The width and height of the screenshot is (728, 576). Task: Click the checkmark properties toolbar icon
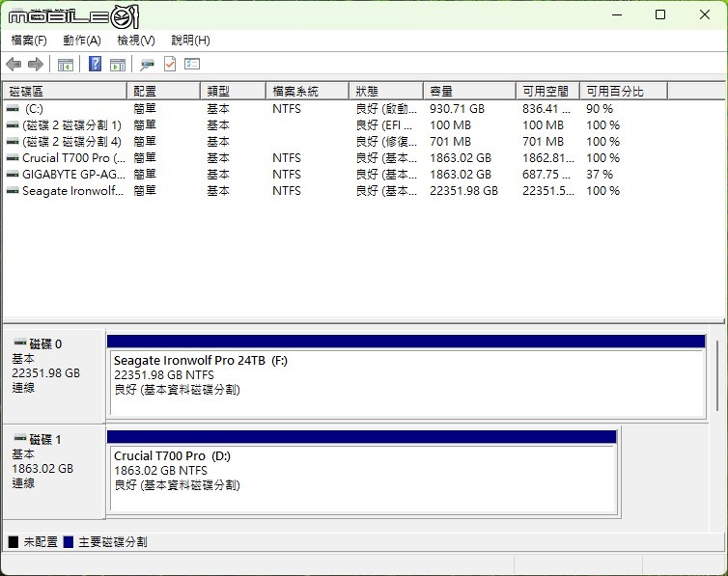point(170,64)
